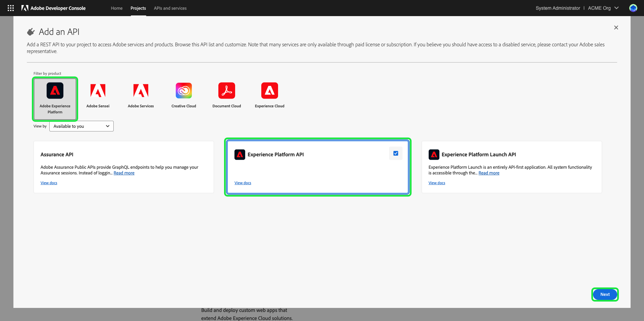Image resolution: width=644 pixels, height=321 pixels.
Task: Click the Add an API plug icon
Action: [31, 32]
